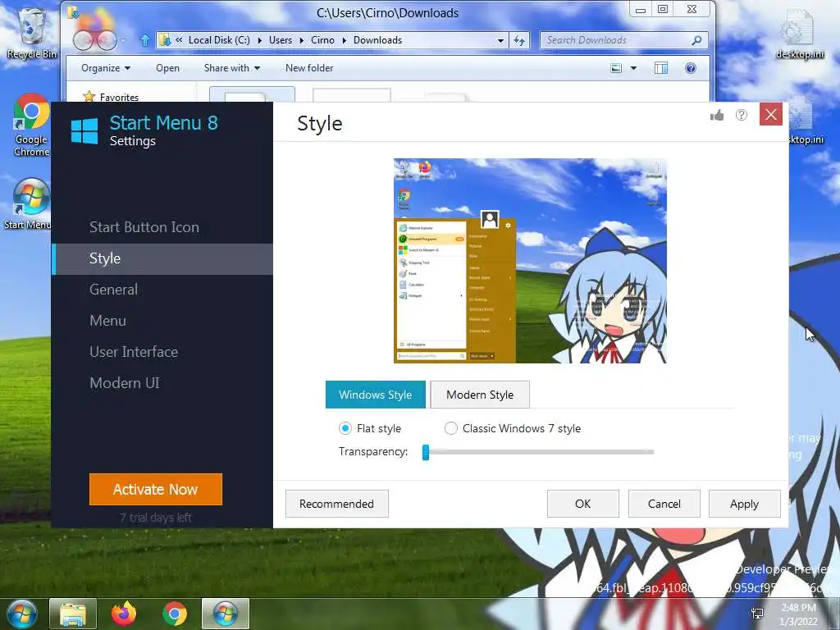Image resolution: width=840 pixels, height=630 pixels.
Task: Choose the Flat style radio button
Action: click(345, 428)
